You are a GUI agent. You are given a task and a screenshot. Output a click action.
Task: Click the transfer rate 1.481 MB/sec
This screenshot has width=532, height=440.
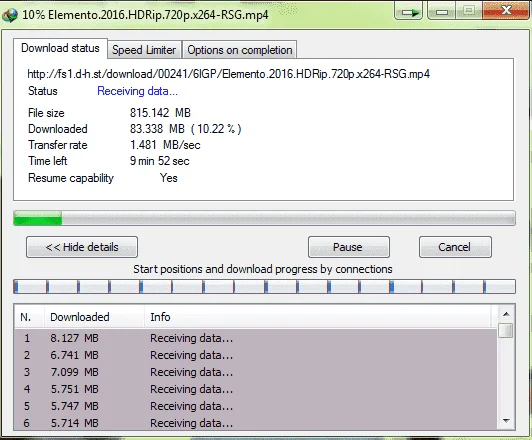pos(165,145)
